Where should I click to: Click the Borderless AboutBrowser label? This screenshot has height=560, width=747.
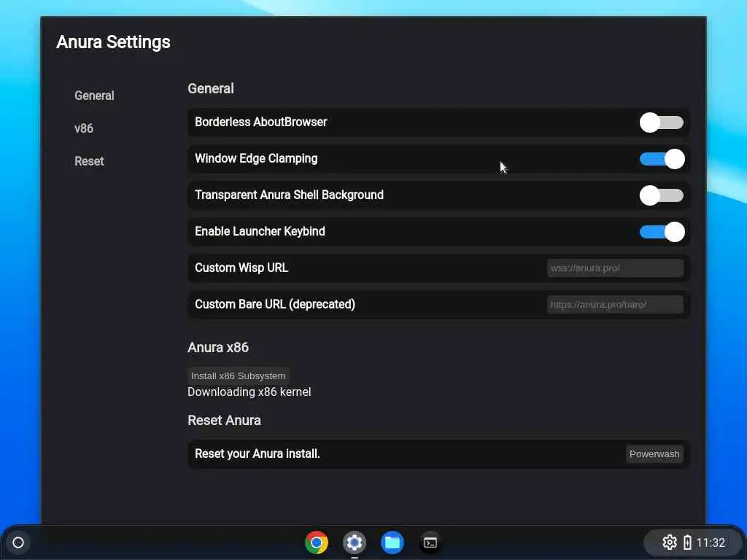pos(261,122)
